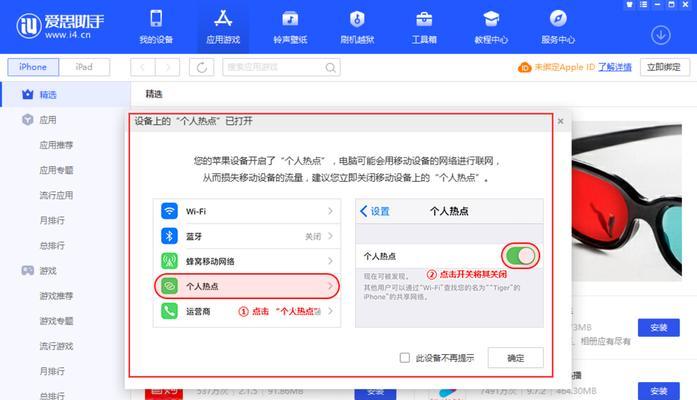Click the 精选 crown icon in sidebar
Viewport: 697px width, 400px height.
(x=28, y=94)
